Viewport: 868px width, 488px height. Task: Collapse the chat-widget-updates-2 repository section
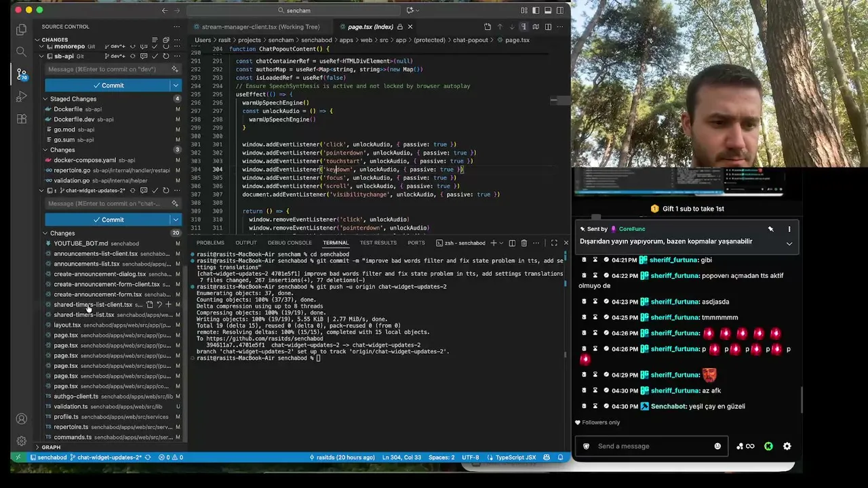pyautogui.click(x=41, y=190)
